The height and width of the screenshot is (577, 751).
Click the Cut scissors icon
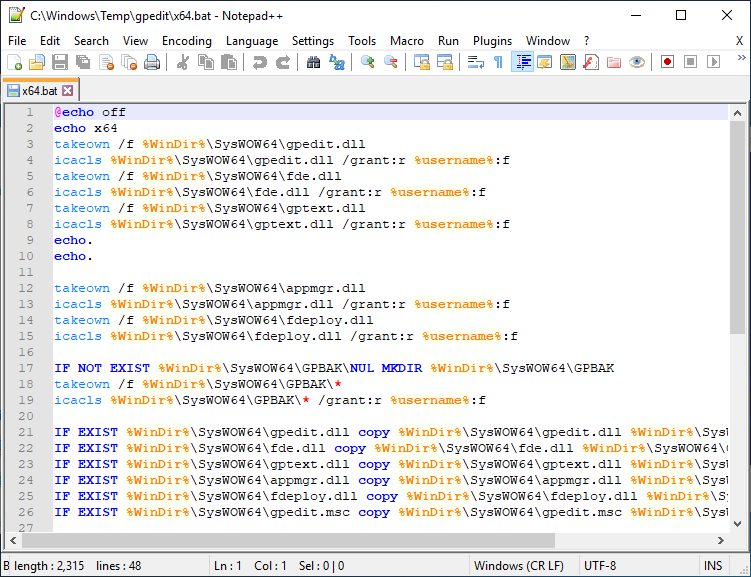tap(183, 62)
